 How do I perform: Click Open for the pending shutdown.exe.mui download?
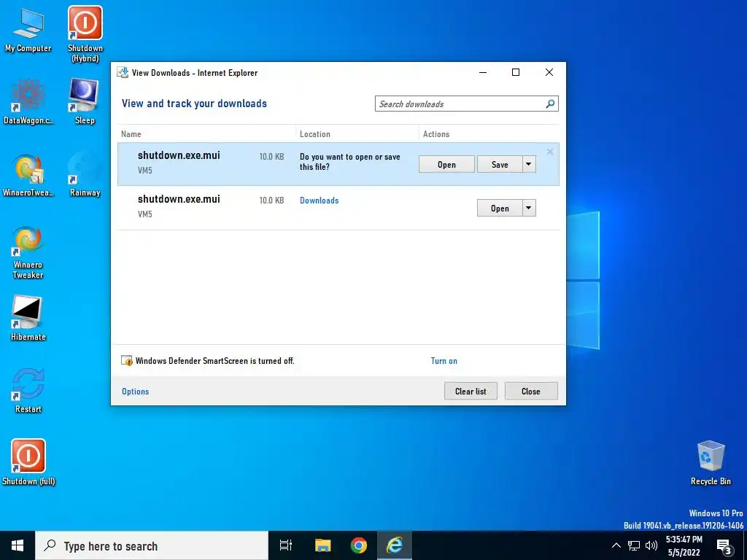point(446,164)
